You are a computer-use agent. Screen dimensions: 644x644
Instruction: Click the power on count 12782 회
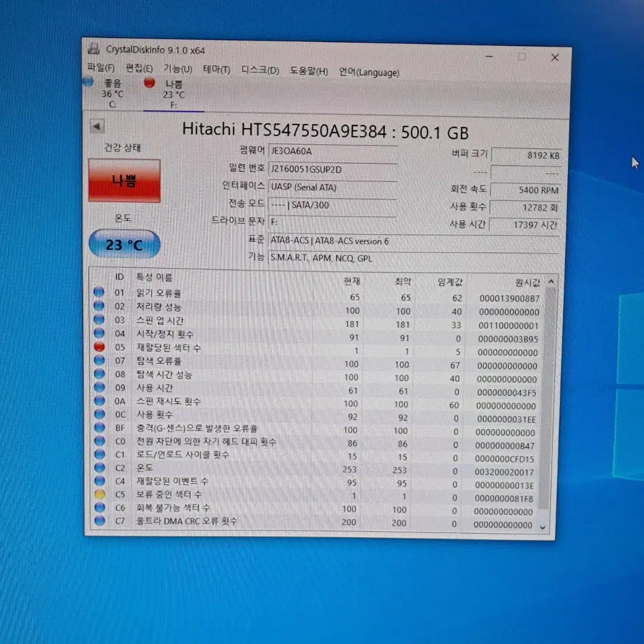[x=525, y=207]
